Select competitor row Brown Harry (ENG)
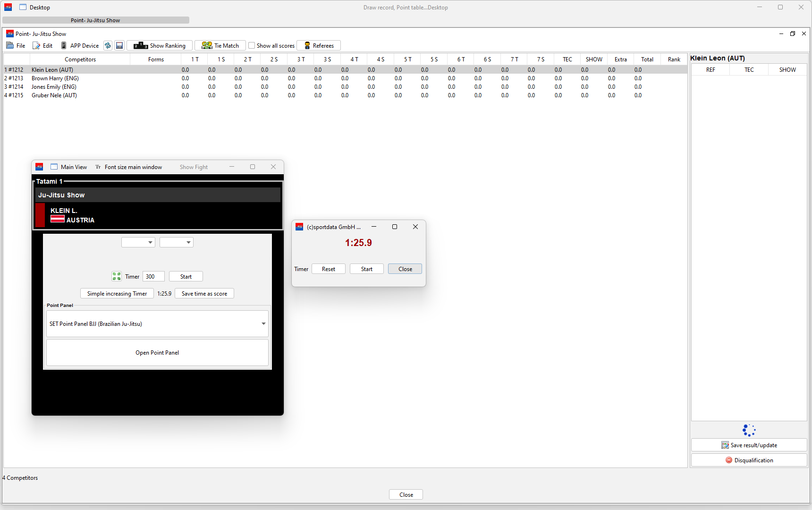Image resolution: width=812 pixels, height=510 pixels. click(345, 78)
